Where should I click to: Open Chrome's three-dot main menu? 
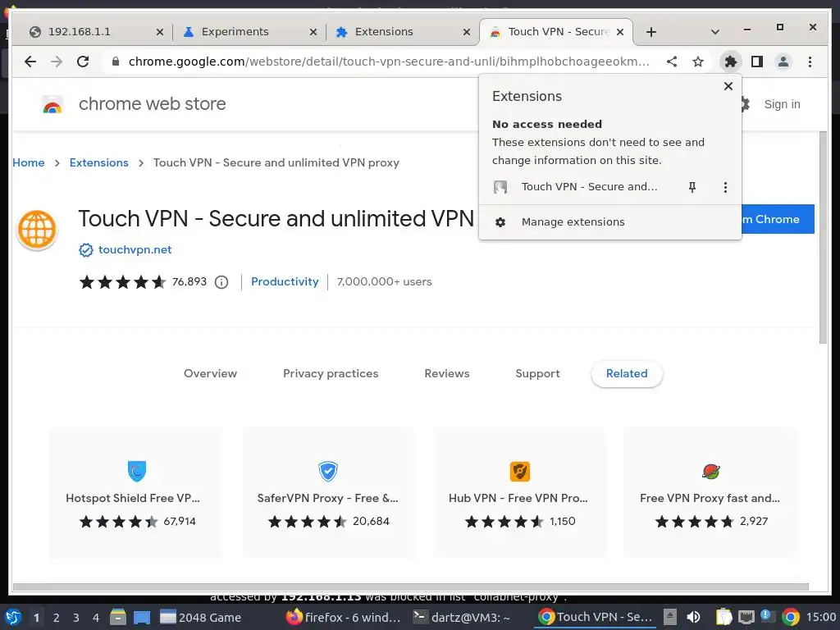tap(810, 62)
